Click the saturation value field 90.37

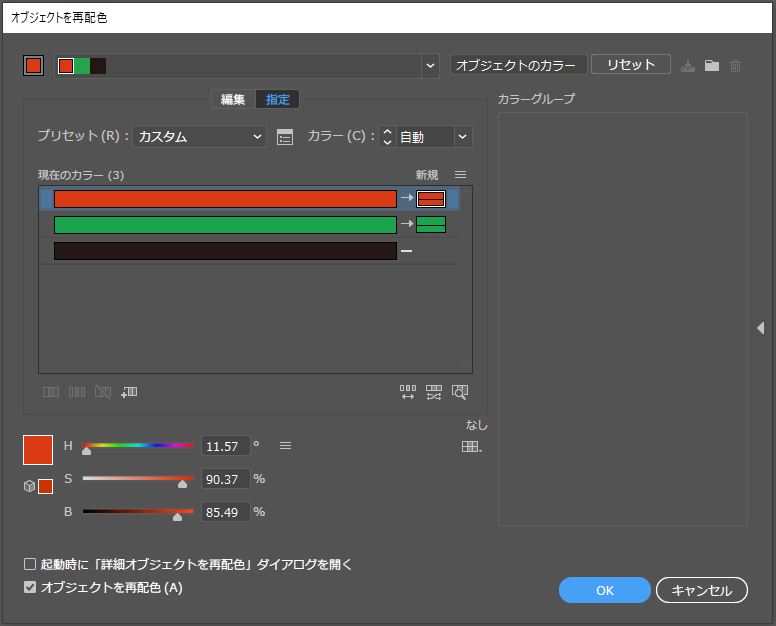point(226,479)
